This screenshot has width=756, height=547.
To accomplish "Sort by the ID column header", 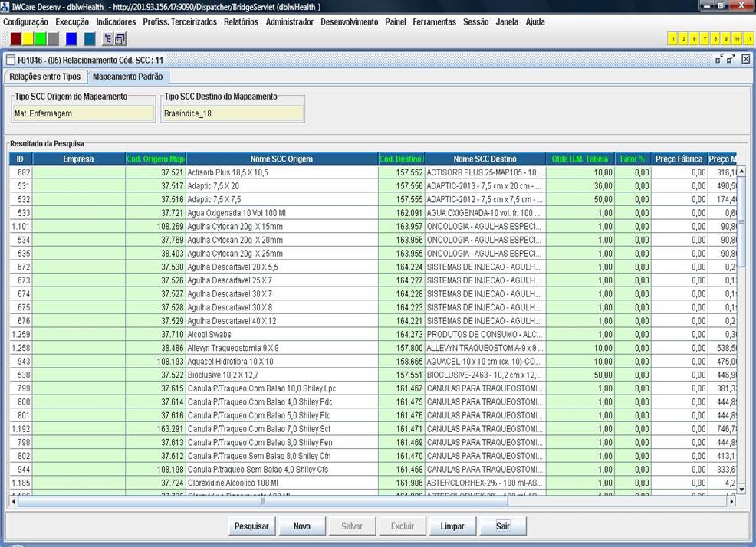I will pos(20,159).
